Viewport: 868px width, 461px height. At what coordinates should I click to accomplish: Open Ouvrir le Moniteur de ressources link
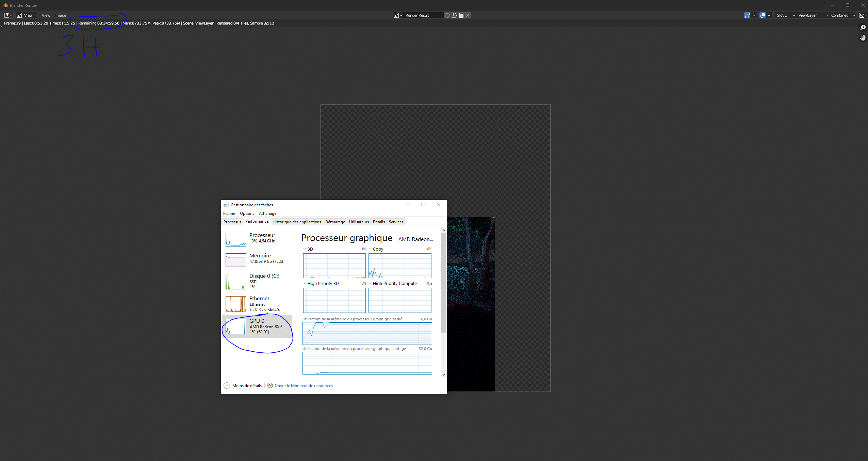click(304, 386)
